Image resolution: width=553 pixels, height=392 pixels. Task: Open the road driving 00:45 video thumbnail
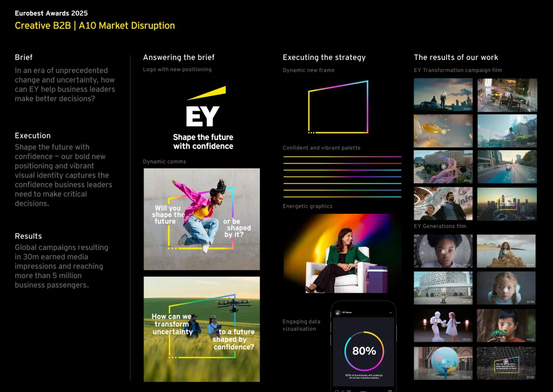point(507,166)
